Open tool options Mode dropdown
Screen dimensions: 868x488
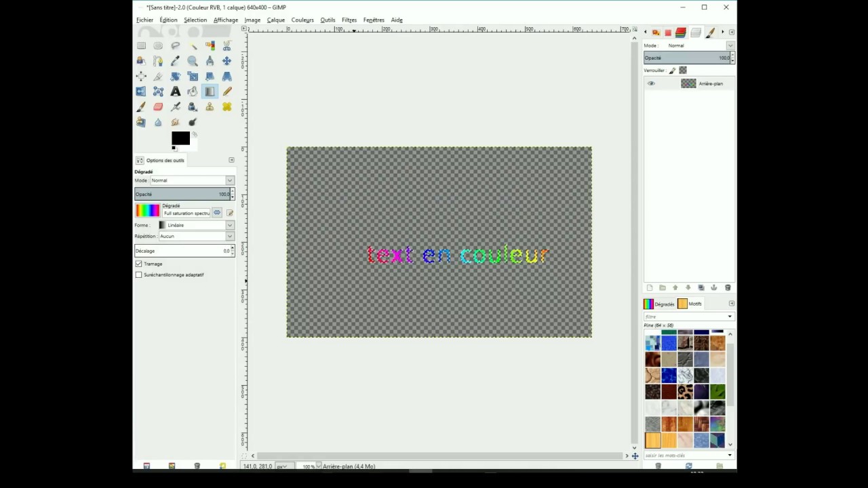pyautogui.click(x=193, y=180)
